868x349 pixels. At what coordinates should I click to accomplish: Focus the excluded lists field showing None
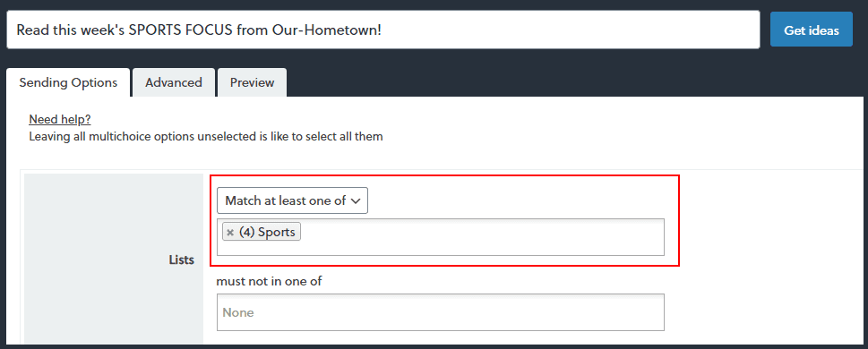coord(440,312)
